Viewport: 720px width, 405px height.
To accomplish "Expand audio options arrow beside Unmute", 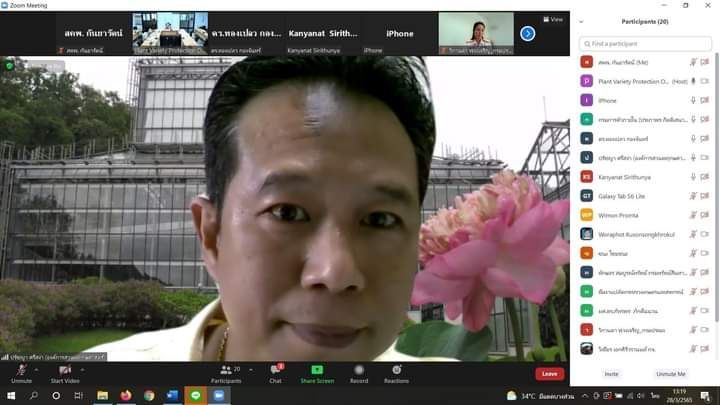I will [37, 368].
